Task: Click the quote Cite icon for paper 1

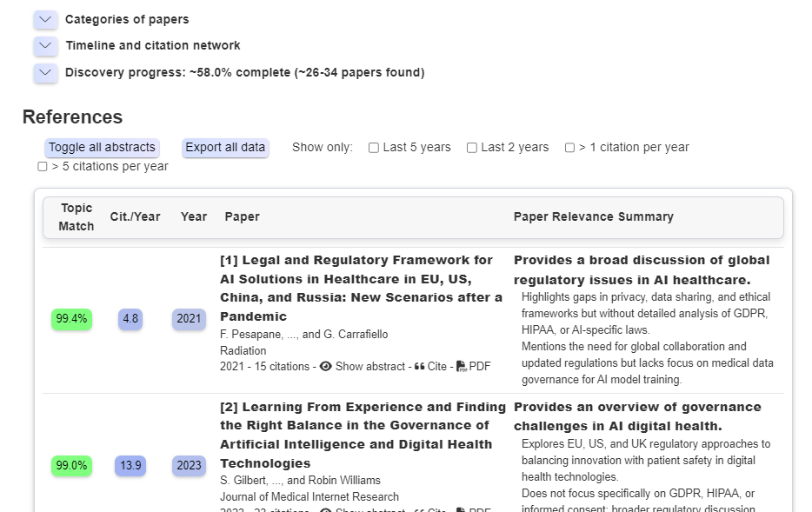Action: point(419,367)
